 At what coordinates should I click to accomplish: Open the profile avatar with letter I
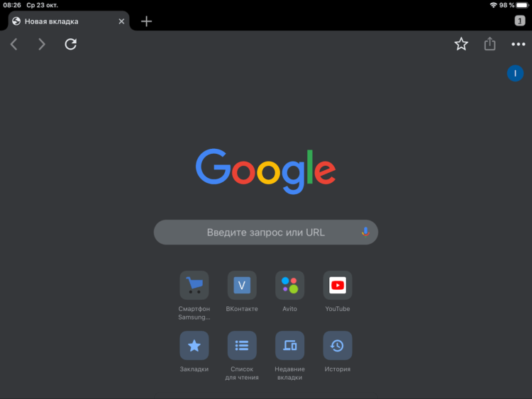[x=515, y=73]
